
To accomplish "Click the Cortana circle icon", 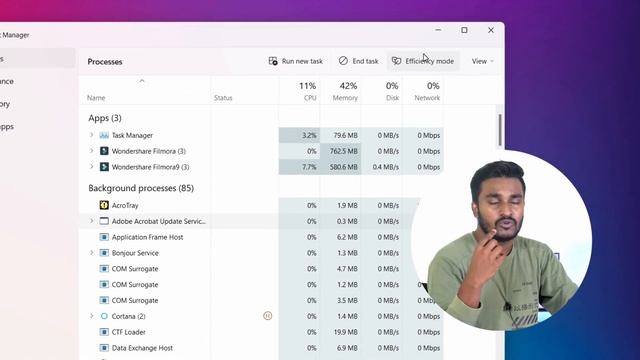I will pyautogui.click(x=104, y=316).
